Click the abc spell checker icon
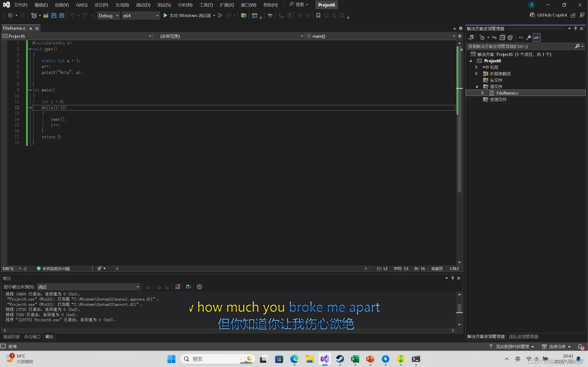This screenshot has width=588, height=367. click(x=270, y=15)
